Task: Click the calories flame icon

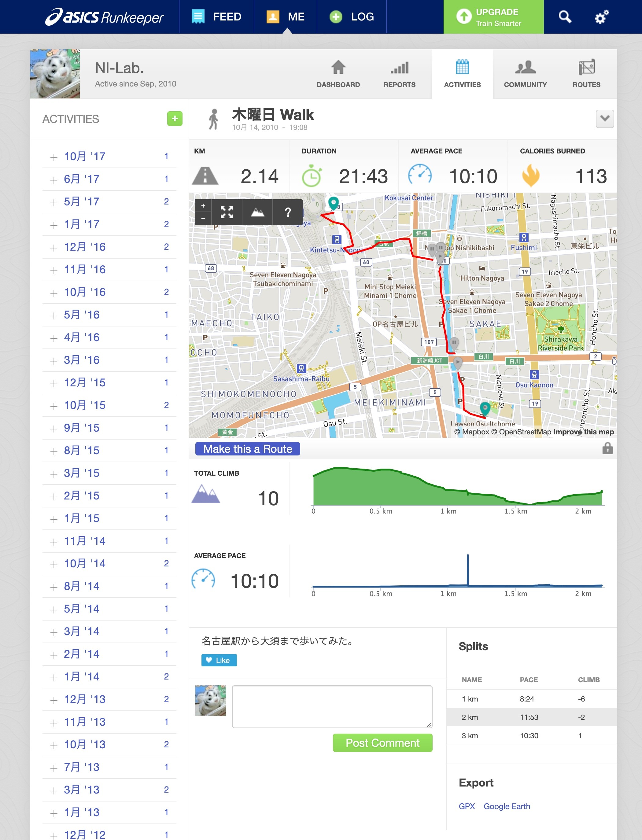Action: [x=531, y=176]
